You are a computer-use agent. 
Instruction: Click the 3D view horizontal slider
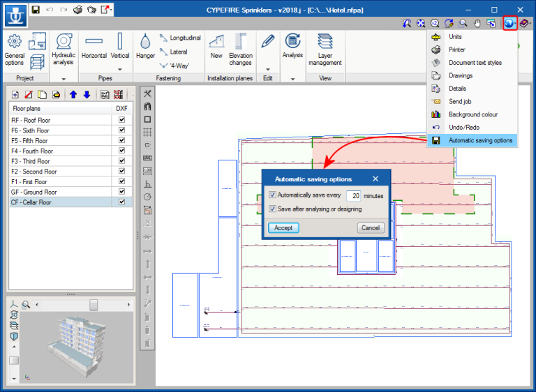pyautogui.click(x=94, y=305)
